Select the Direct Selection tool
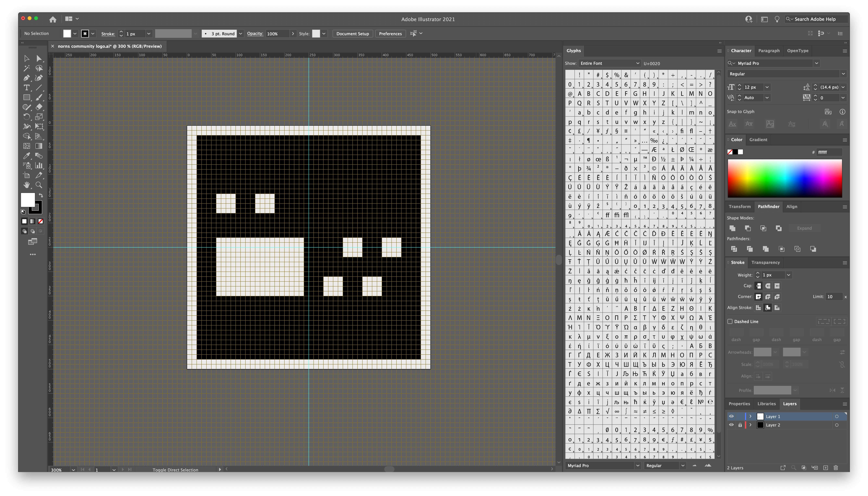Viewport: 868px width, 496px height. tap(39, 59)
